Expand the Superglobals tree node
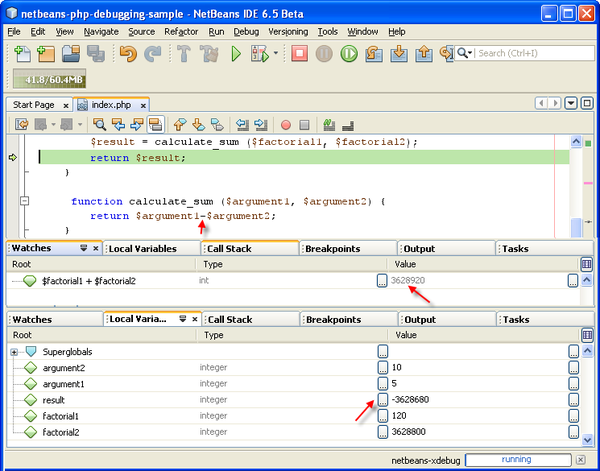This screenshot has height=471, width=600. point(14,352)
